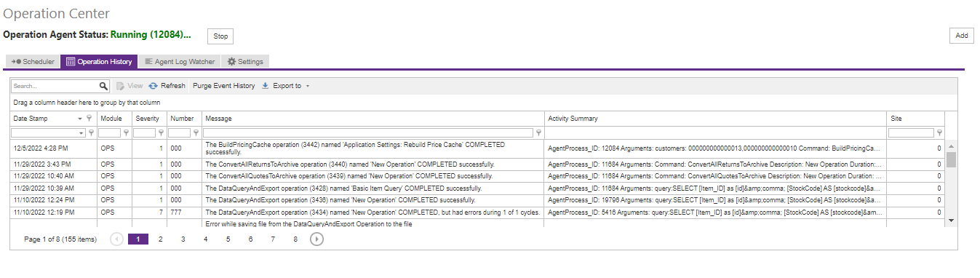Switch to the Scheduler tab

[x=33, y=62]
